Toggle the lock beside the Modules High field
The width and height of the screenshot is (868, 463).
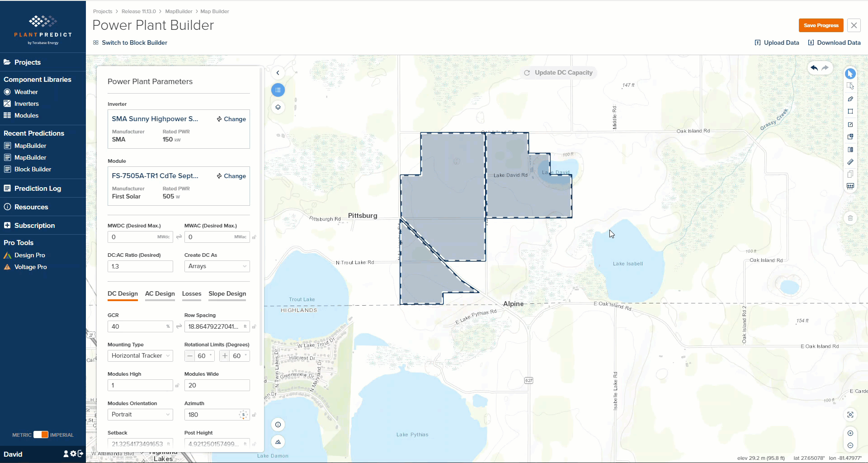(x=177, y=385)
